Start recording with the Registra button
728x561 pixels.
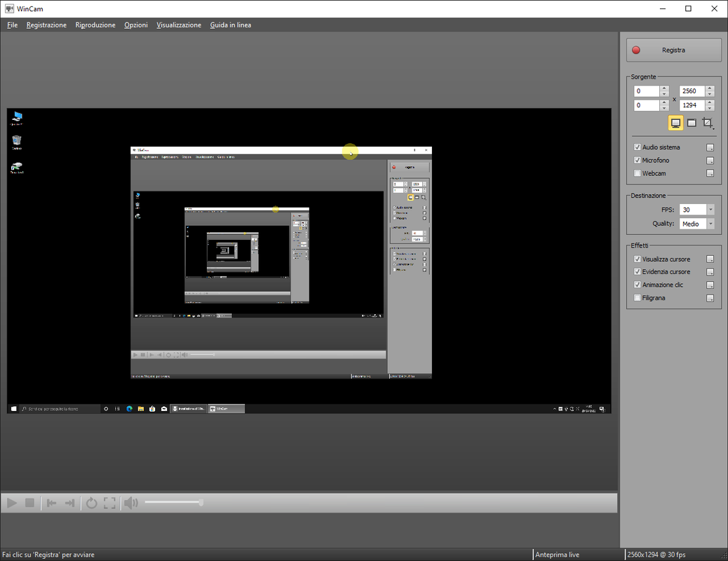tap(674, 50)
